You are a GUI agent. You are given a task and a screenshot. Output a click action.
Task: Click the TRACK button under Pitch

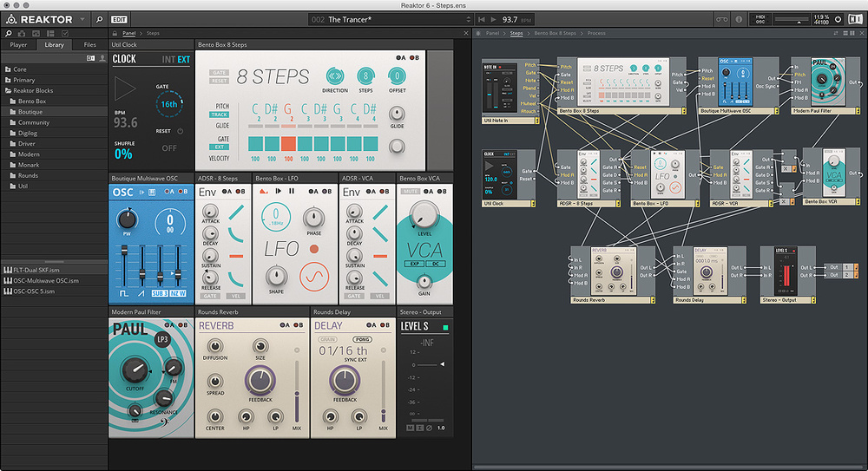click(220, 114)
